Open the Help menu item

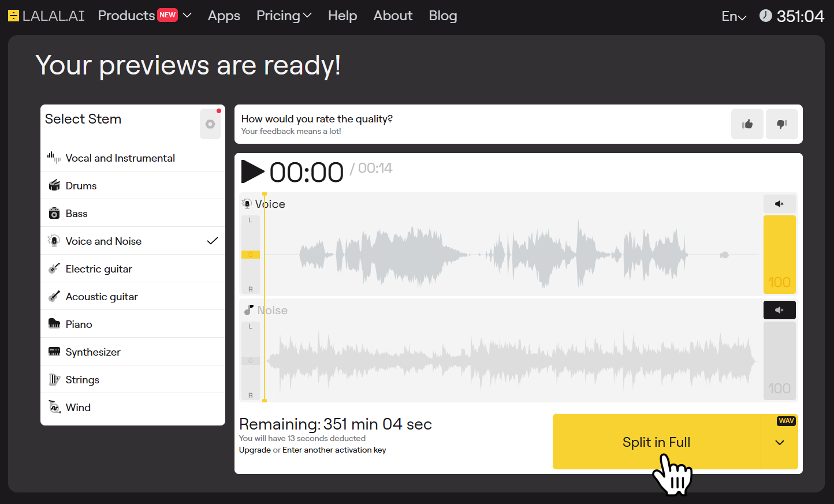(x=342, y=16)
